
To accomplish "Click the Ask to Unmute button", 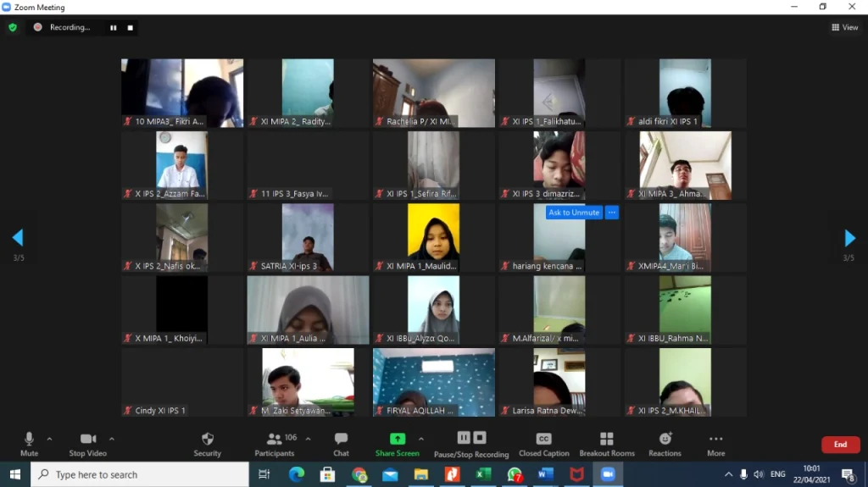I will (x=574, y=213).
